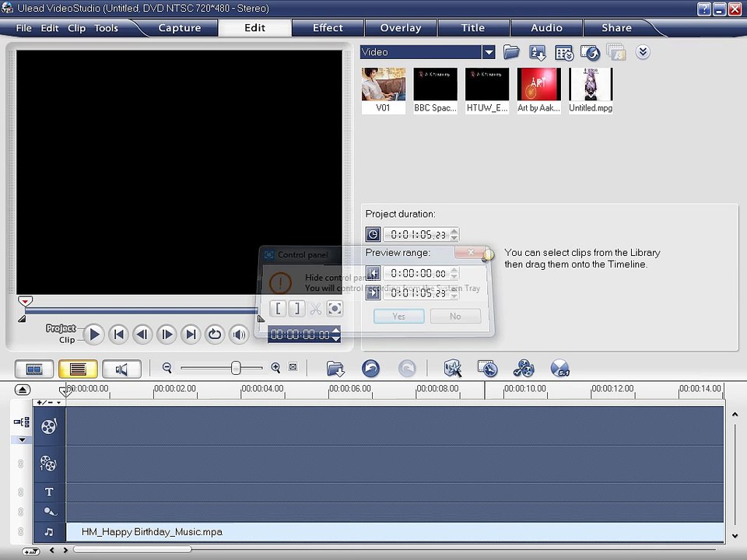Switch to Storyboard View
The width and height of the screenshot is (747, 560).
pos(34,369)
